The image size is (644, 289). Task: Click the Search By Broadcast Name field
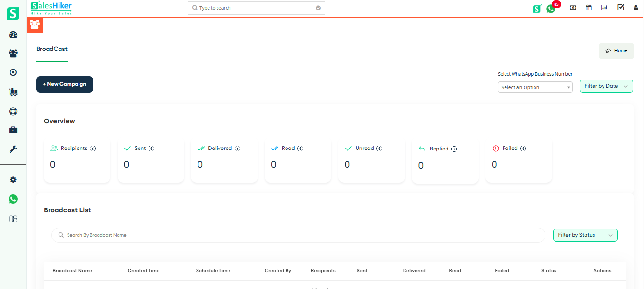(298, 235)
